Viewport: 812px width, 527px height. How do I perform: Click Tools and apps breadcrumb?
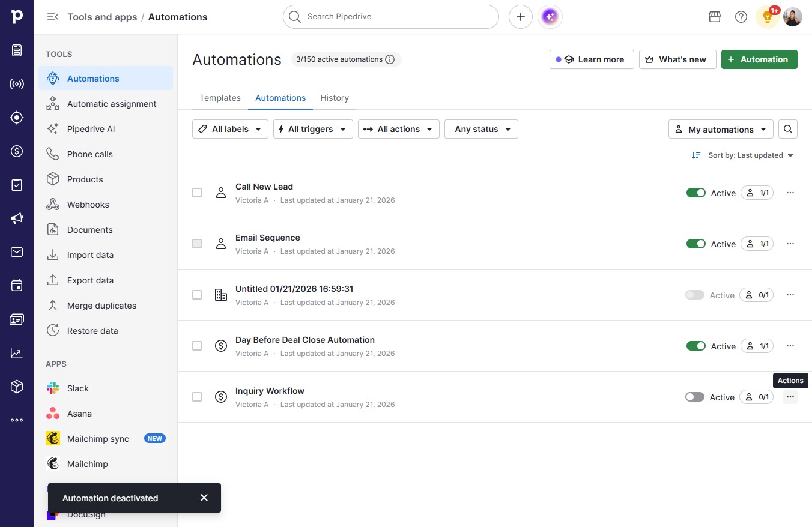(x=102, y=17)
